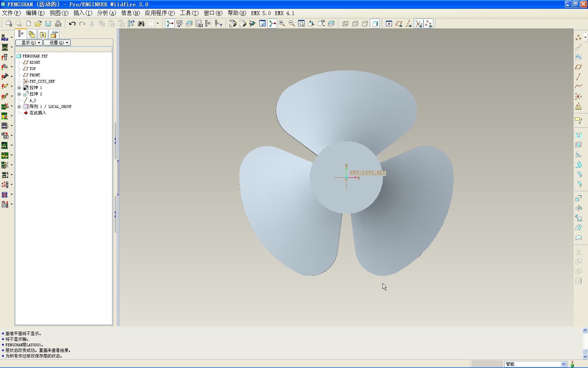Open the EMX 5.0 menu
Viewport: 588px width, 368px height.
[261, 13]
